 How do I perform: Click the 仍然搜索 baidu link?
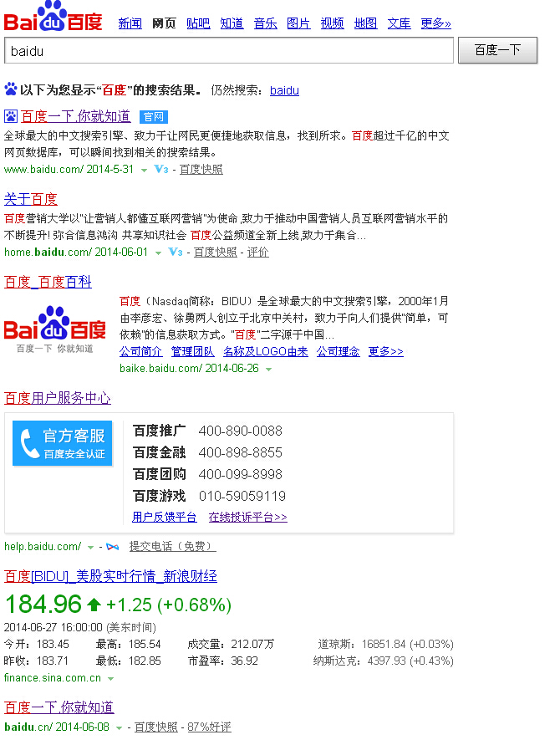click(284, 90)
